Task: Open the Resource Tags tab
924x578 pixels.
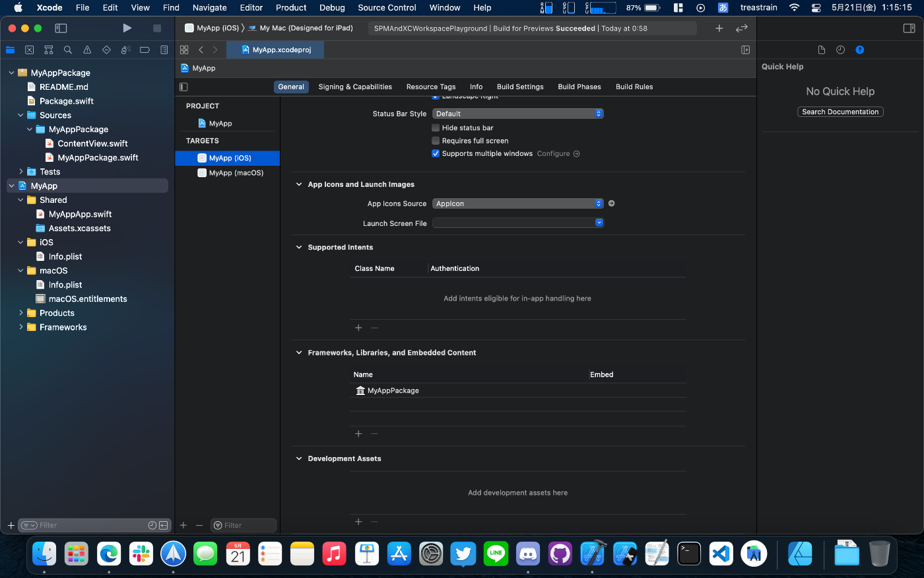Action: pos(431,87)
